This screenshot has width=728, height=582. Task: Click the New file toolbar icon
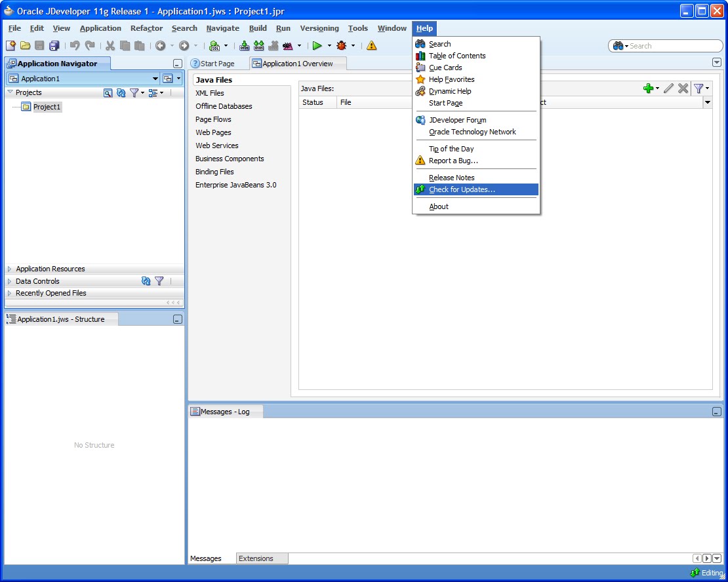pos(10,45)
